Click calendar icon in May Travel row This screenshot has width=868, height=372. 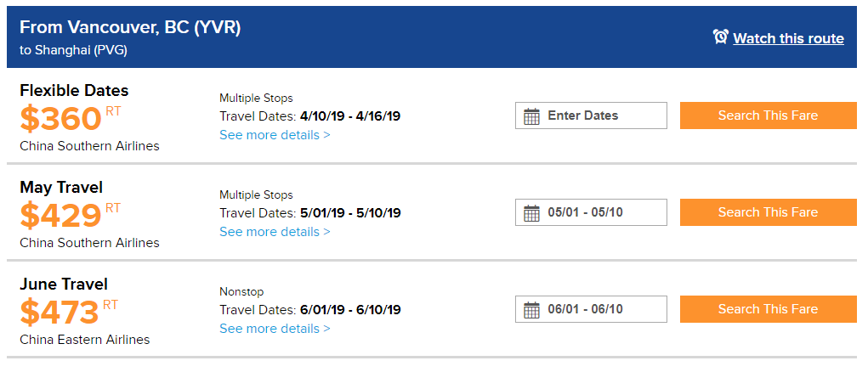coord(532,213)
